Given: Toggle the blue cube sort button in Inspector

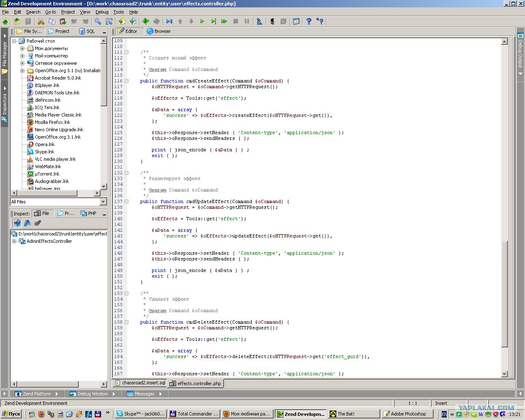Looking at the screenshot, I should pyautogui.click(x=17, y=223).
